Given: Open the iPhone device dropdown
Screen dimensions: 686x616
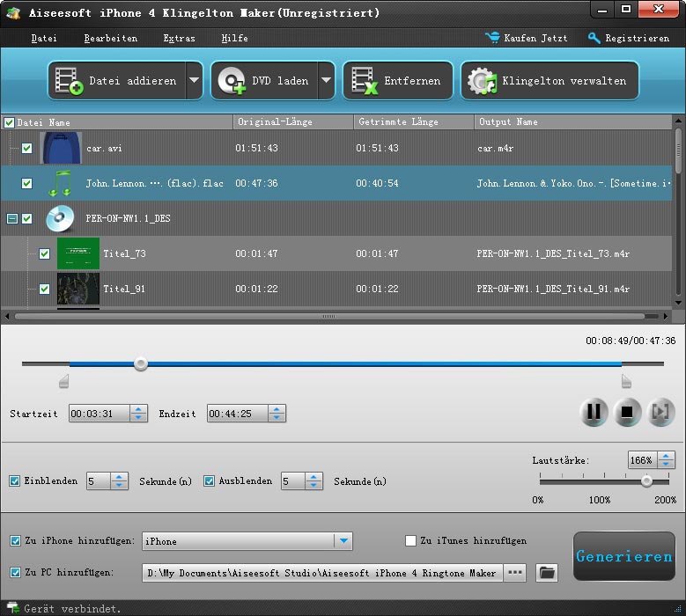Looking at the screenshot, I should point(343,541).
